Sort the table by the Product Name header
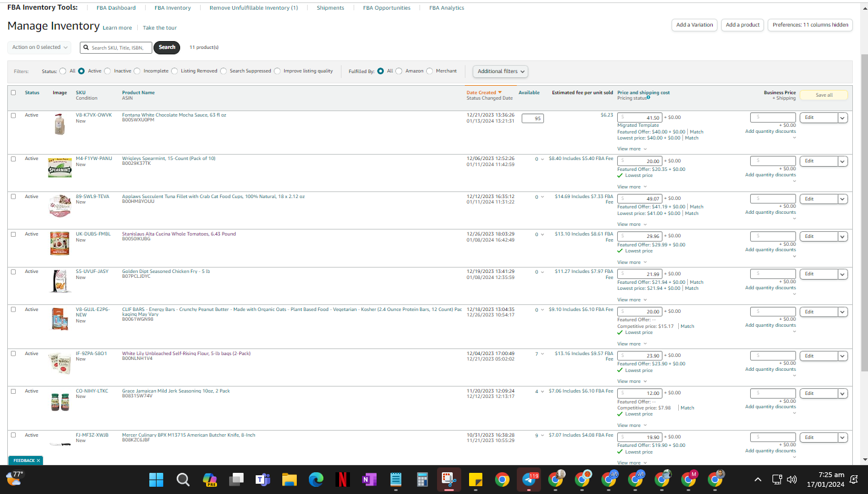This screenshot has height=494, width=868. pyautogui.click(x=138, y=92)
